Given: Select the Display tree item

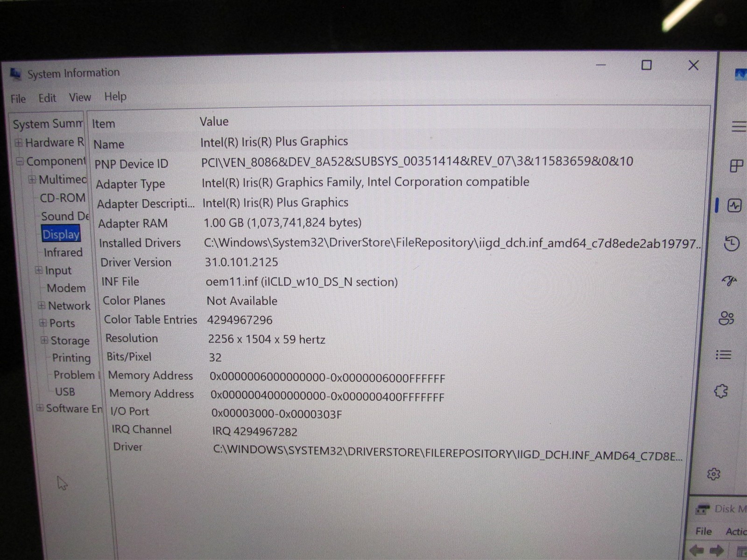Looking at the screenshot, I should [61, 234].
